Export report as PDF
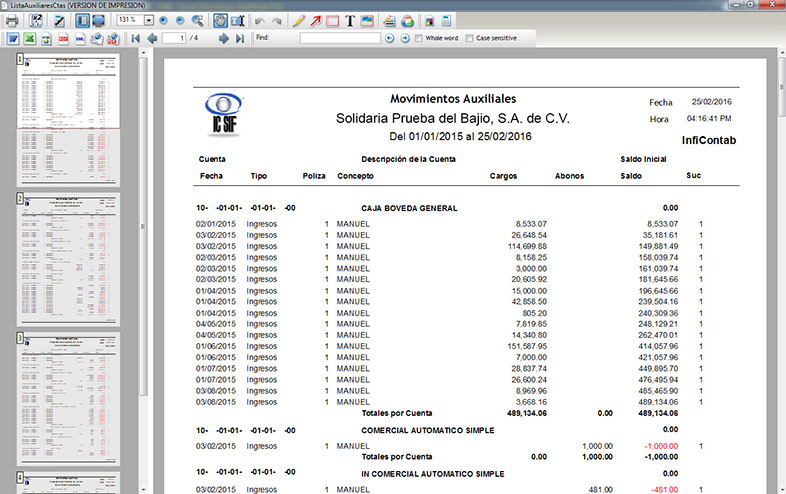This screenshot has height=494, width=786. pos(64,38)
